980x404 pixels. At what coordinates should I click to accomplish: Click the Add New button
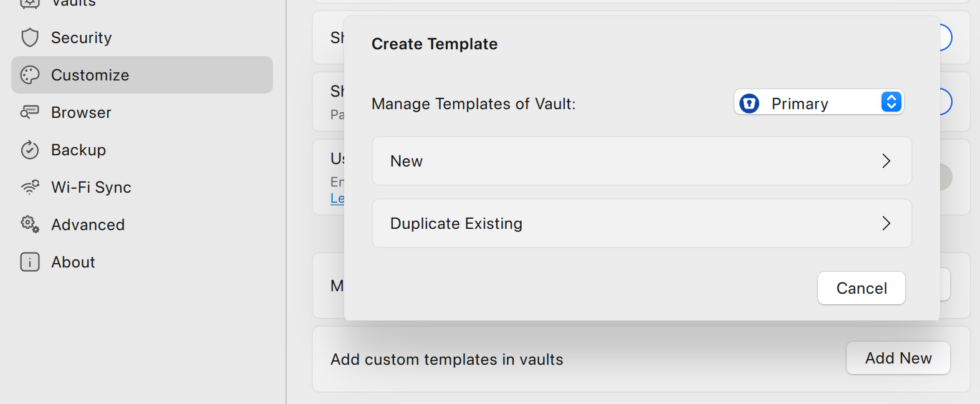[898, 358]
